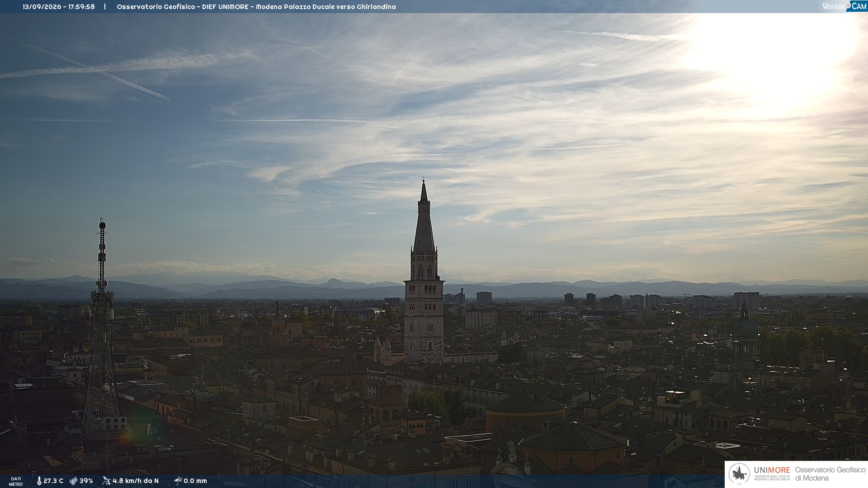The image size is (868, 488).
Task: Click the thermometer temperature icon
Action: 39,481
